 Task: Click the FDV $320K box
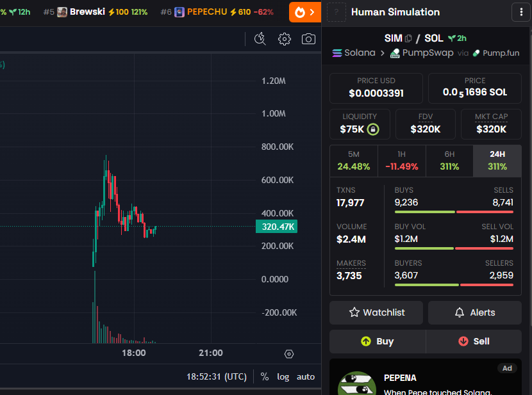click(425, 124)
